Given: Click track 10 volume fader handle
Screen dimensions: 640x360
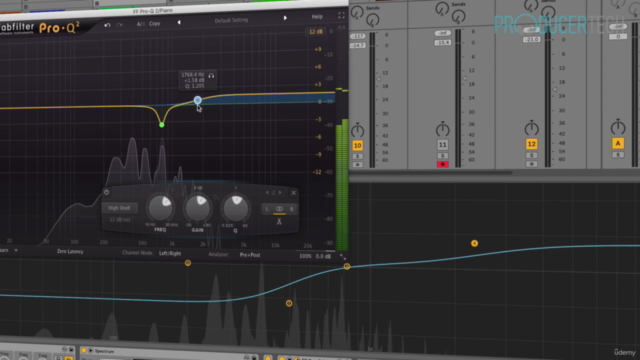Looking at the screenshot, I should [x=379, y=78].
